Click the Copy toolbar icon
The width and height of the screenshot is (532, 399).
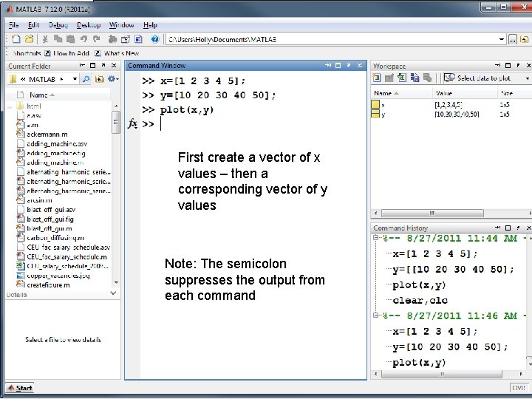pos(58,39)
